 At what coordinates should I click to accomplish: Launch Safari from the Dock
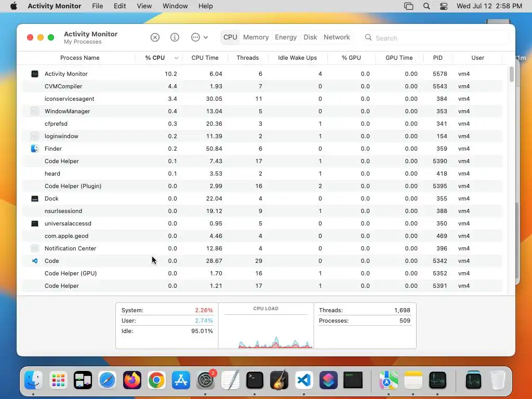(107, 380)
